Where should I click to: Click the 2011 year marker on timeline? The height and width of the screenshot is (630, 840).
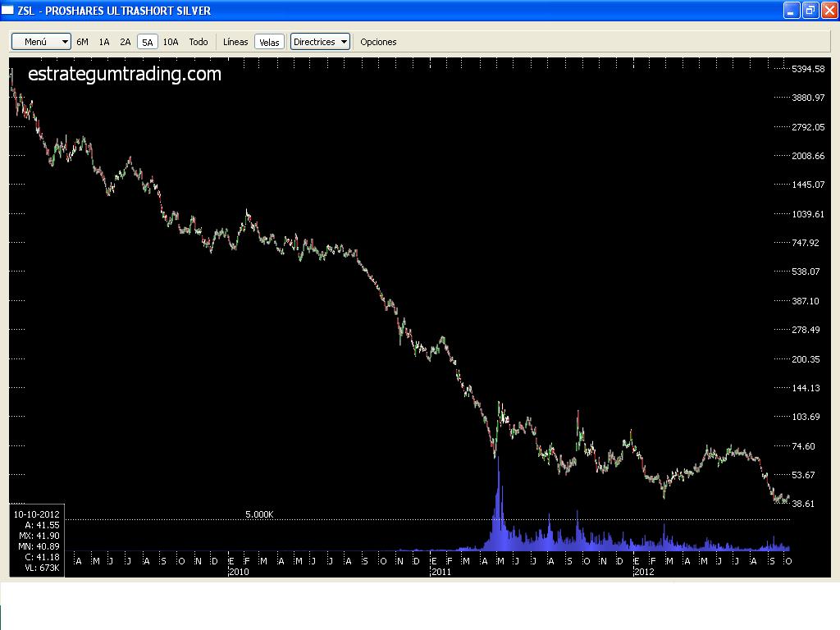441,572
